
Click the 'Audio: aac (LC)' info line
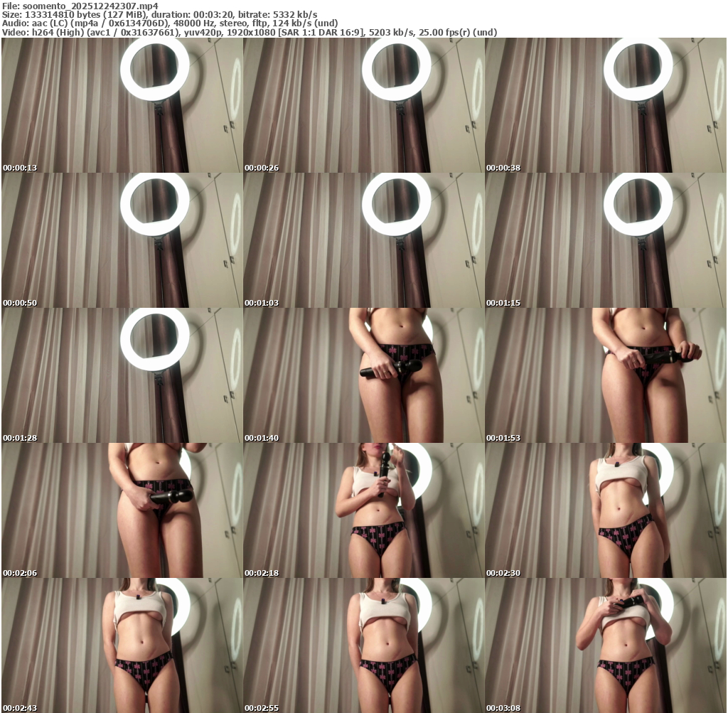(x=170, y=23)
